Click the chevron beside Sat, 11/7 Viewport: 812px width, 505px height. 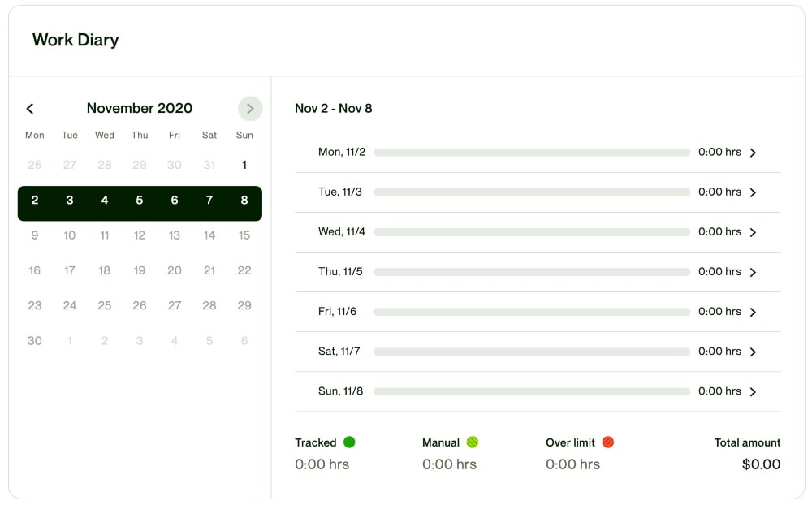coord(752,351)
